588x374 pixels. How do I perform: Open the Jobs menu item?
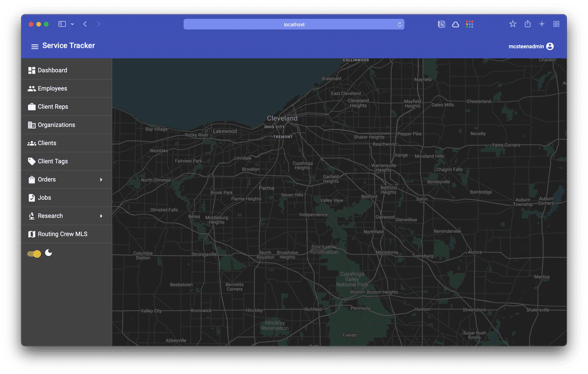[66, 198]
